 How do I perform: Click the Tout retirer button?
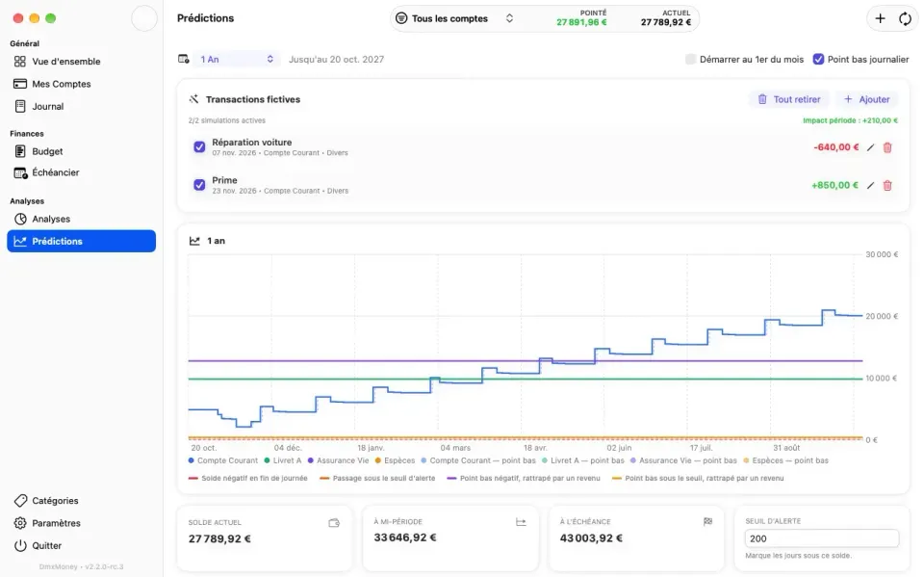789,99
